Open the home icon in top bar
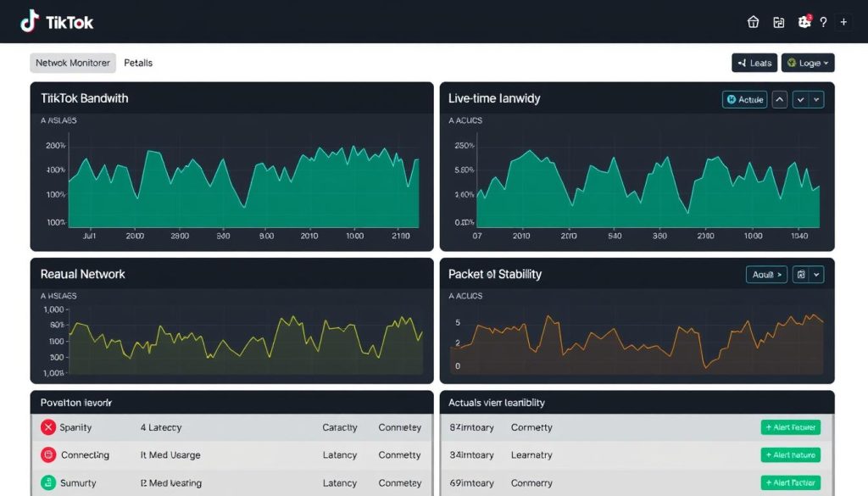868x496 pixels. [x=753, y=22]
